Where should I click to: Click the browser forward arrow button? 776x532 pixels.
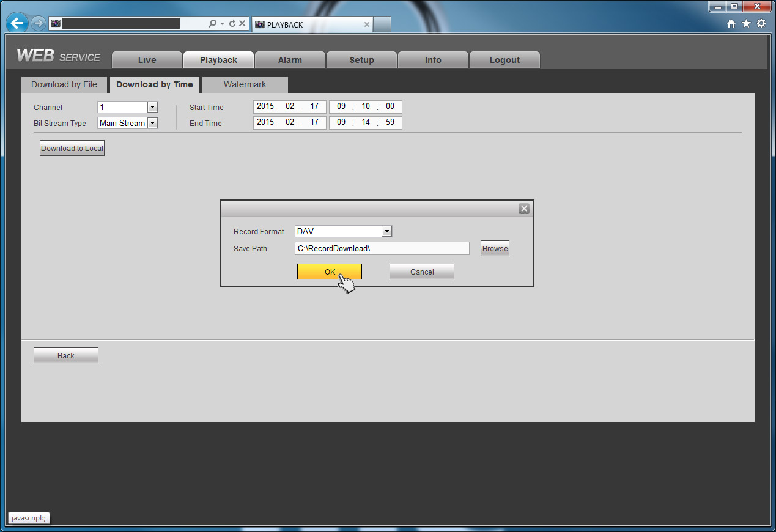[x=38, y=24]
